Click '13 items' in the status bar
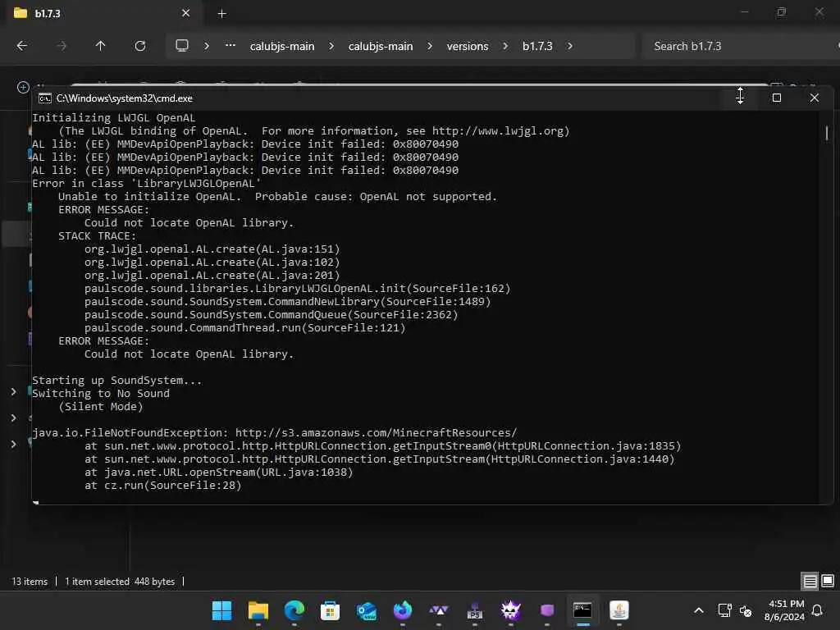Screen dimensions: 840x630 pos(30,582)
